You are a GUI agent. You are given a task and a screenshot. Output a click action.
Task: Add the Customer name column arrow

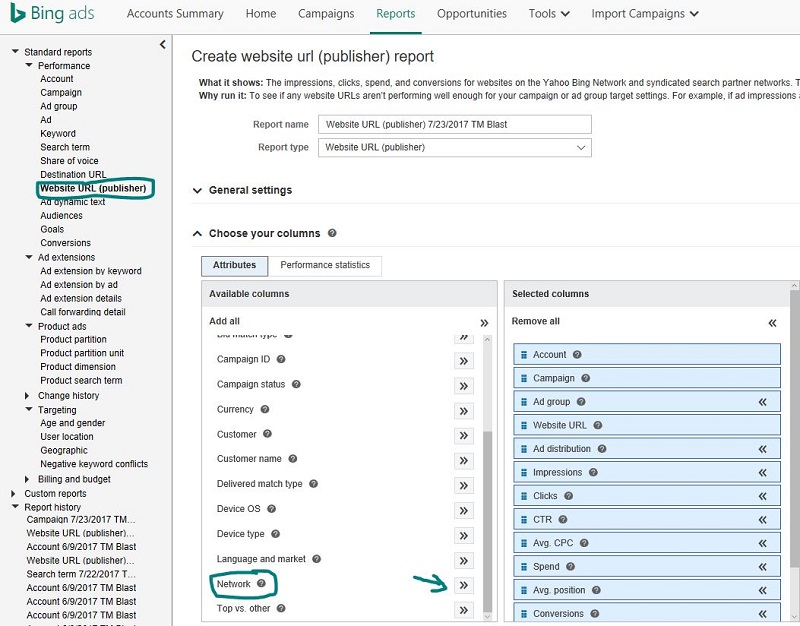463,461
